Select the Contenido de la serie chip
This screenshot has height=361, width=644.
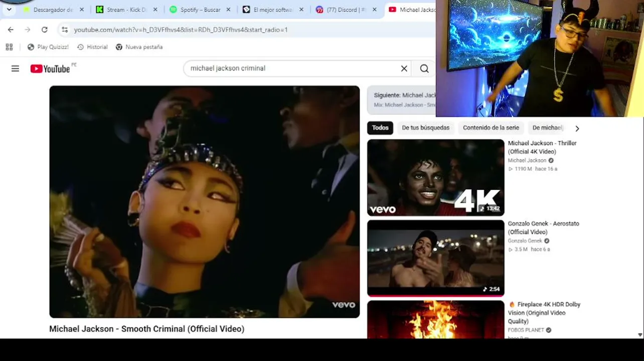(491, 128)
